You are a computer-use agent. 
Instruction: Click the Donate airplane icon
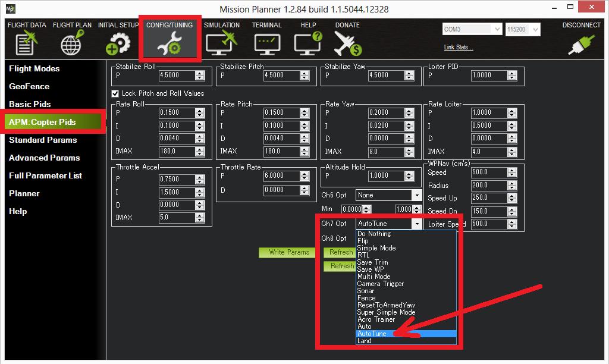click(347, 43)
